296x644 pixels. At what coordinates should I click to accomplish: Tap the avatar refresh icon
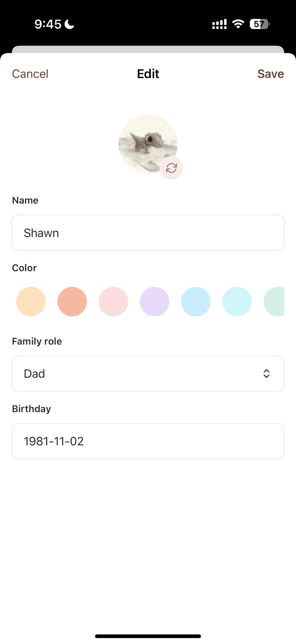click(x=172, y=168)
